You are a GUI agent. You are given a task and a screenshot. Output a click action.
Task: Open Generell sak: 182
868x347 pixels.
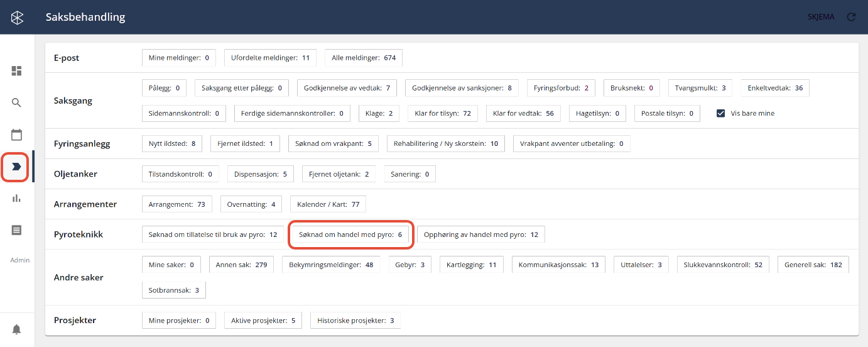pos(813,265)
